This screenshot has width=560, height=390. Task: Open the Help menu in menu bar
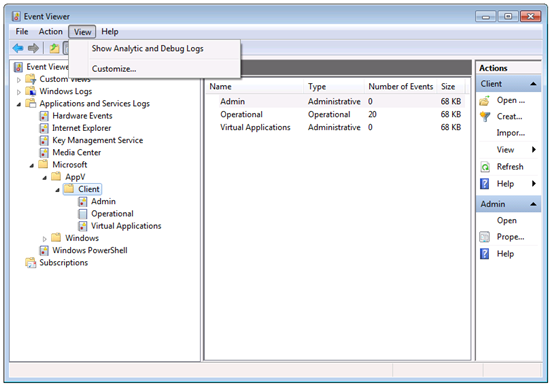pos(110,32)
